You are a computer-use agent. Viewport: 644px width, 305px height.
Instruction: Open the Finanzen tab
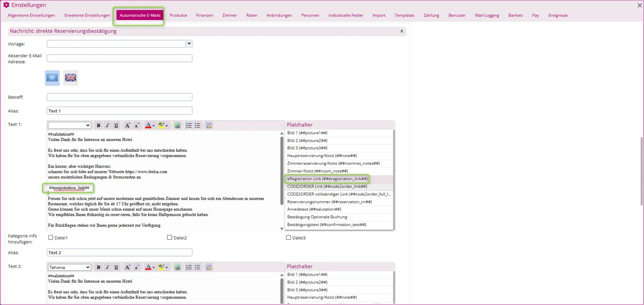(204, 15)
